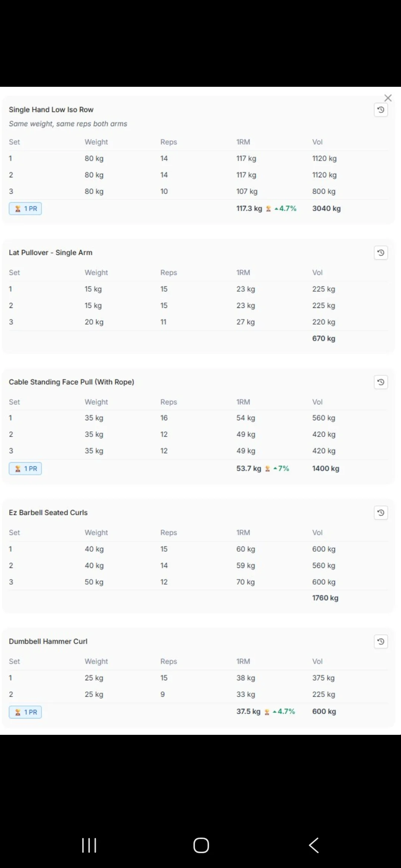Click 1 PR badge under Dumbbell Hammer Curl
Viewport: 401px width, 868px height.
(x=25, y=712)
